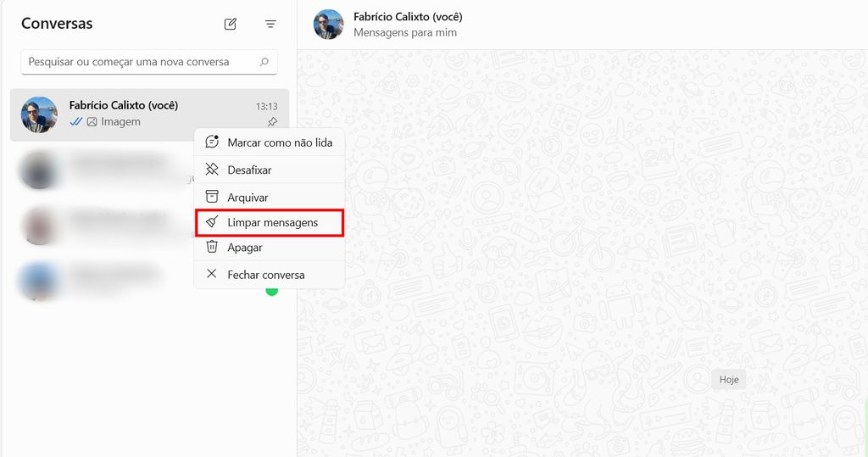Click the broom icon beside Limpar mensagens

[212, 222]
